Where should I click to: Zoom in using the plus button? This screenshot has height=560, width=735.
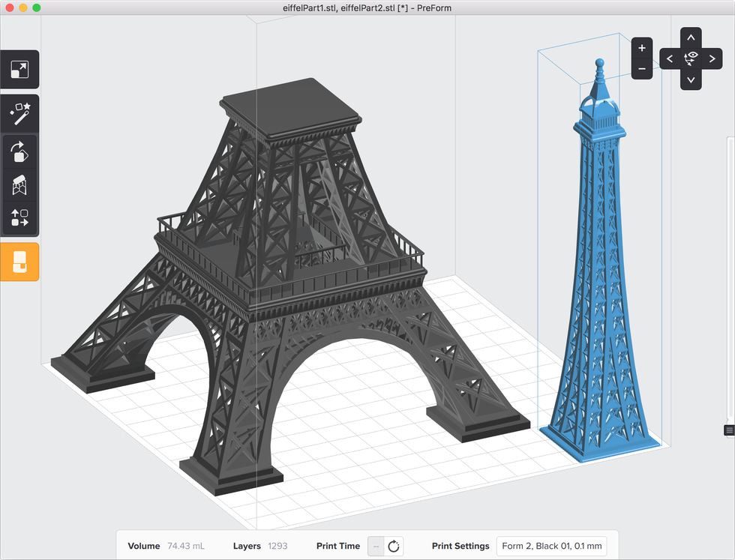click(x=641, y=47)
